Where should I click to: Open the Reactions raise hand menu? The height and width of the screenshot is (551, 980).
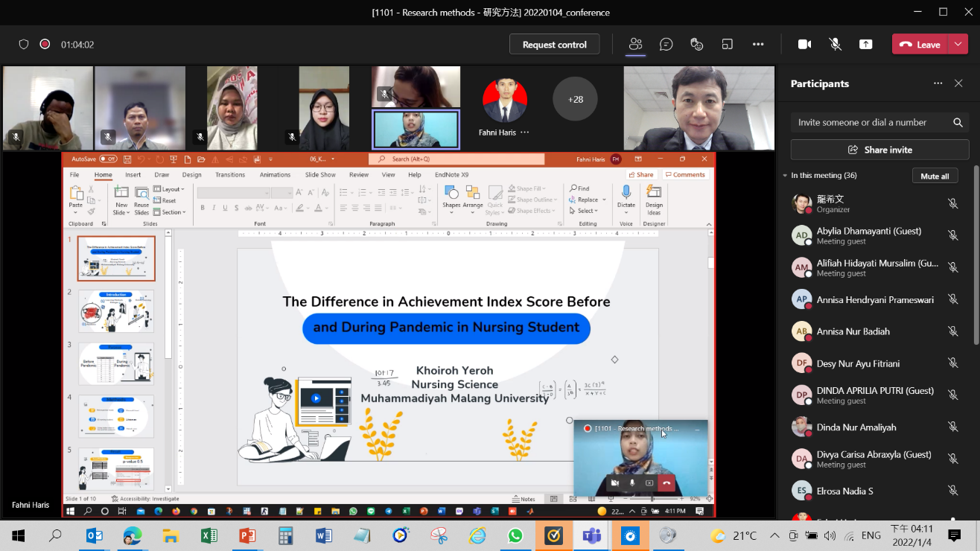(x=697, y=45)
